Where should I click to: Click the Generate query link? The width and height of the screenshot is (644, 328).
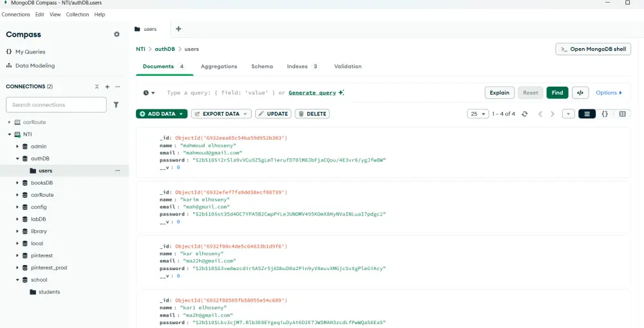pos(312,93)
